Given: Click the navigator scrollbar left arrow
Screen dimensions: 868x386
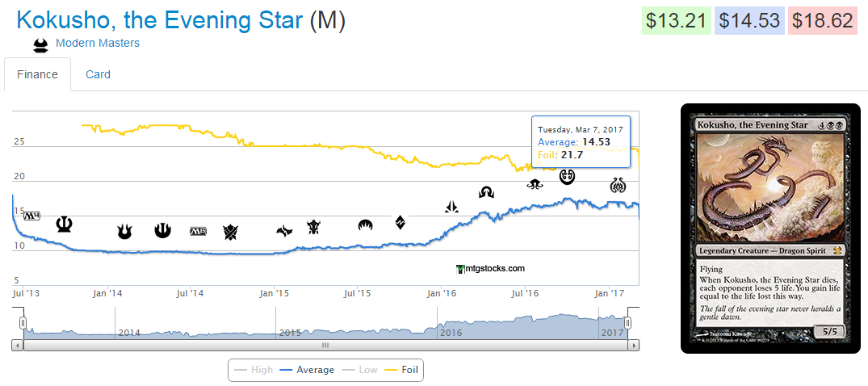Looking at the screenshot, I should [18, 345].
